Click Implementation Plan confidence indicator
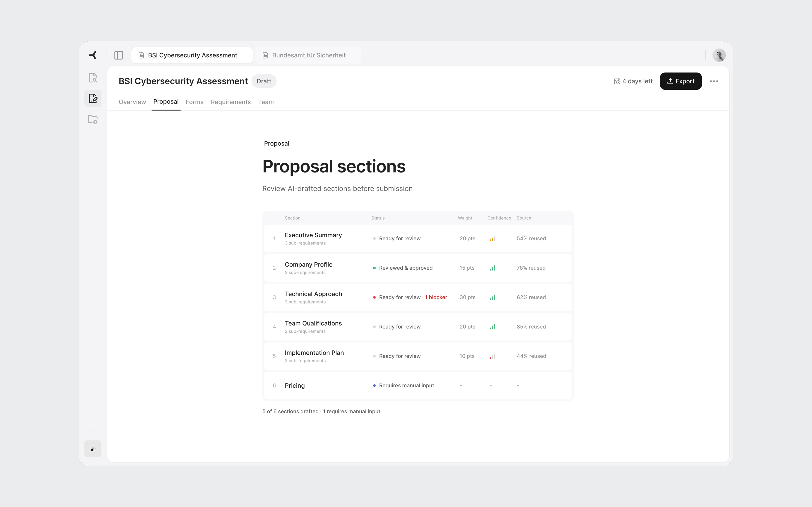 492,356
